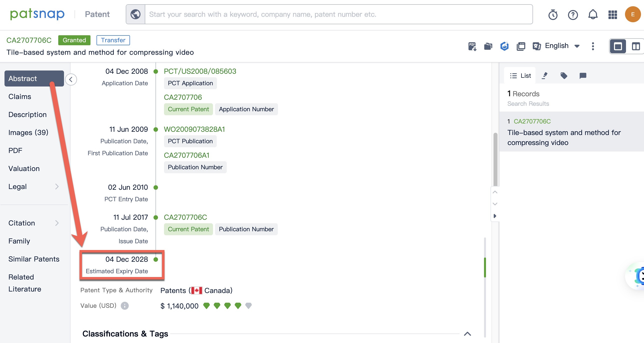Open the search history timer icon

click(553, 14)
